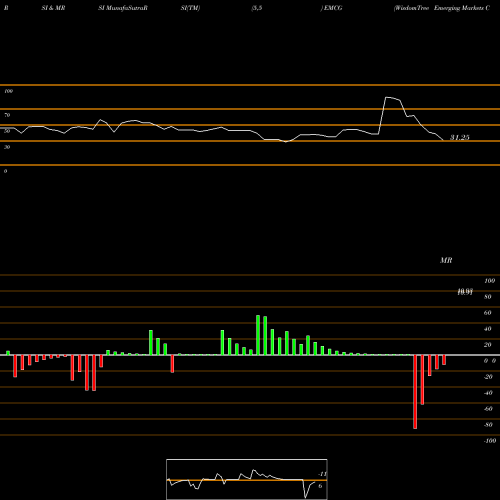500x500 pixels.
Task: Click the RSI axis label 70
Action: (7, 115)
